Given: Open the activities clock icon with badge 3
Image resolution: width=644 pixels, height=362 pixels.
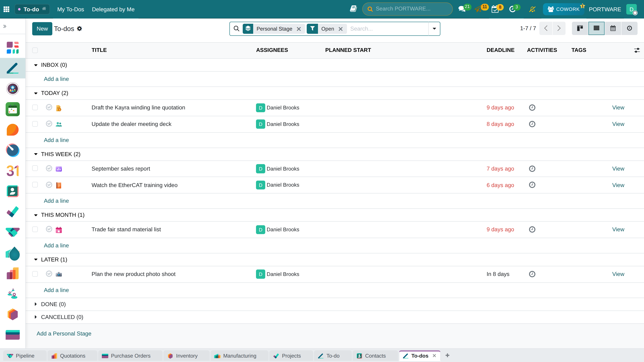Looking at the screenshot, I should [x=512, y=9].
